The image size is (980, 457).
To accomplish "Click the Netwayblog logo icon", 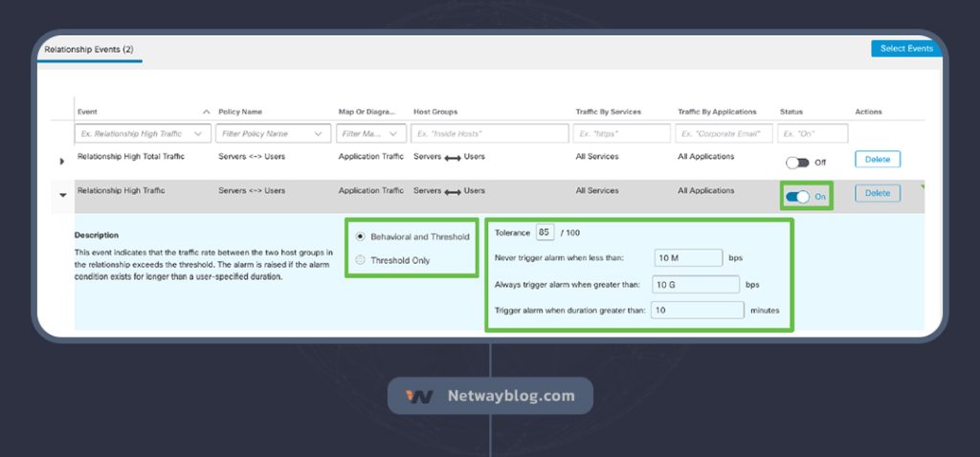I will click(x=419, y=396).
